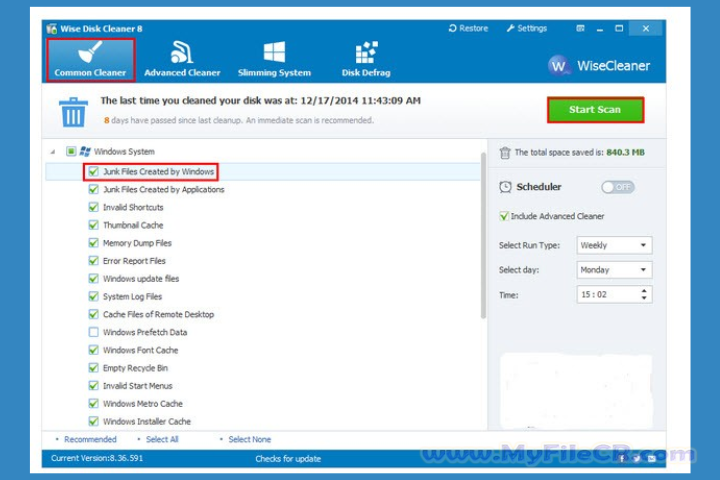Image resolution: width=720 pixels, height=480 pixels.
Task: Switch to Disk Defrag tab
Action: pos(366,60)
